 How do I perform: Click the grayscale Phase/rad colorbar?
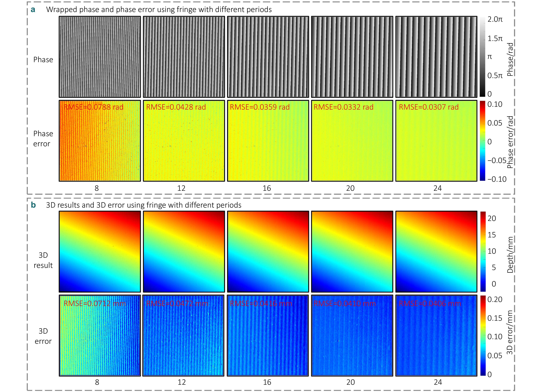[482, 57]
